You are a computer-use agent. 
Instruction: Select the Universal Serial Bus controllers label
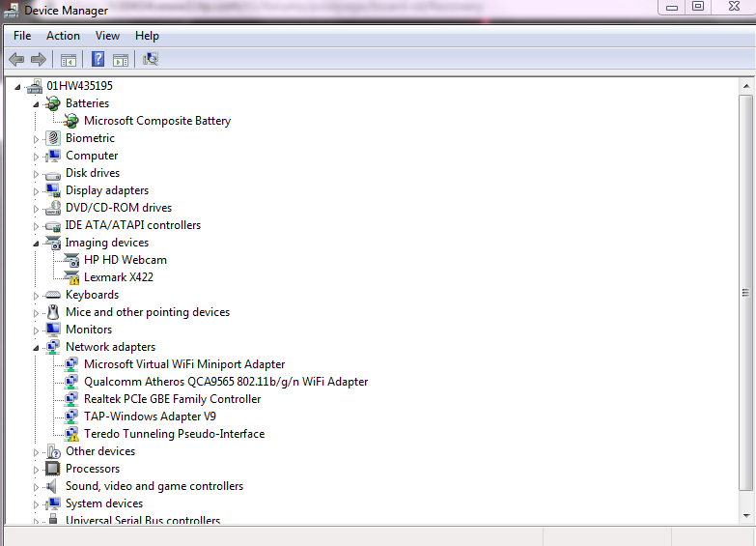coord(143,520)
